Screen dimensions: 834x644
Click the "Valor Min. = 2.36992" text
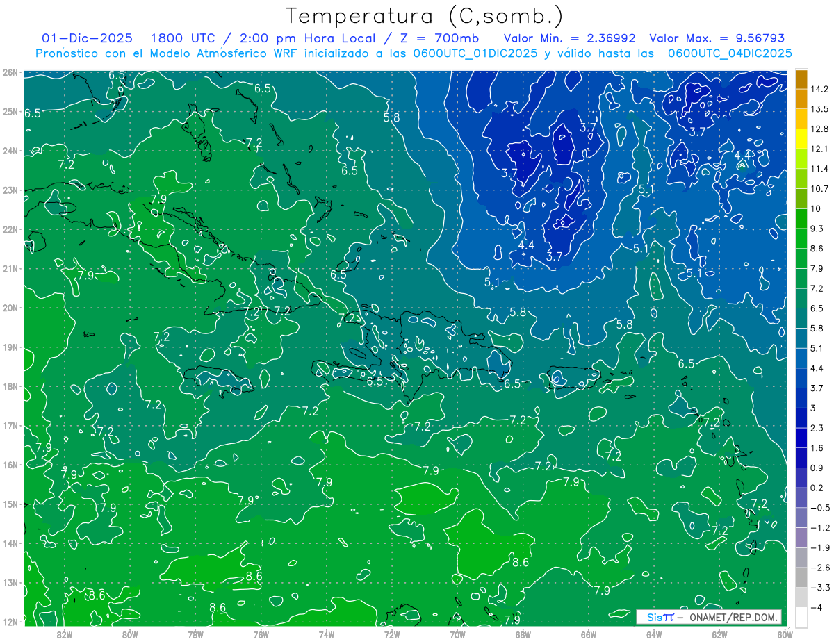[569, 38]
